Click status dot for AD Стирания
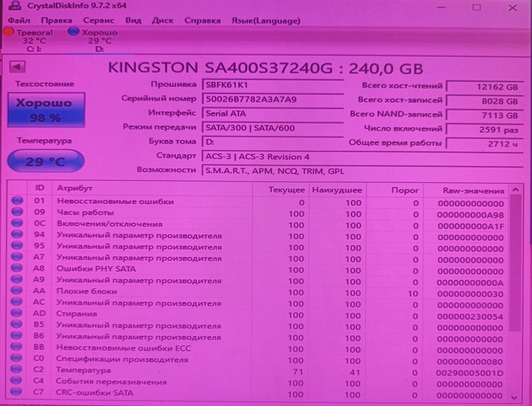The height and width of the screenshot is (406, 532). tap(16, 312)
